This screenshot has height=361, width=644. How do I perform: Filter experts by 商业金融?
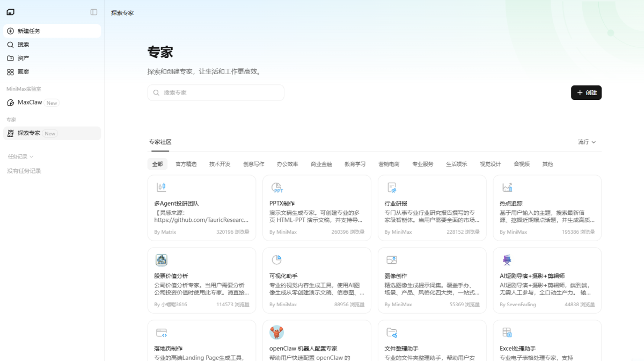coord(321,164)
